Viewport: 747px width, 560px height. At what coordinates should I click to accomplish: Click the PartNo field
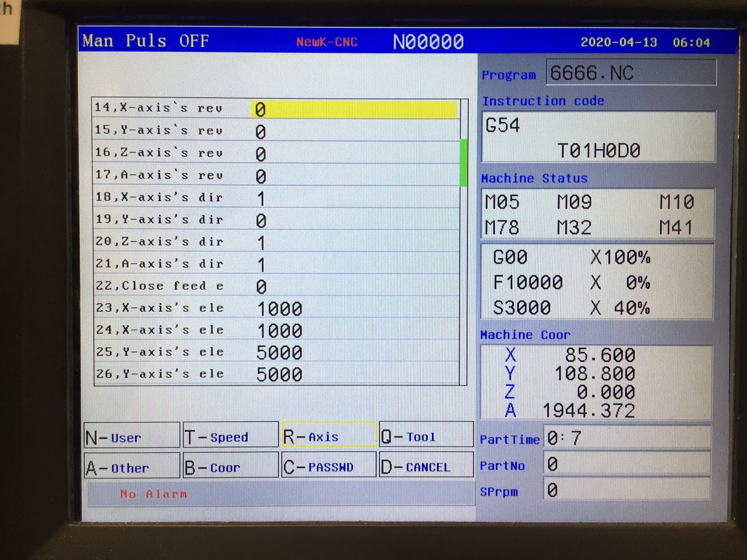(x=627, y=464)
